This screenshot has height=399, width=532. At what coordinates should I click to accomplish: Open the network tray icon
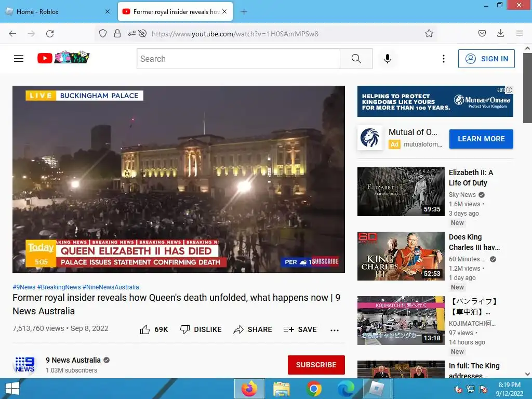pos(471,389)
